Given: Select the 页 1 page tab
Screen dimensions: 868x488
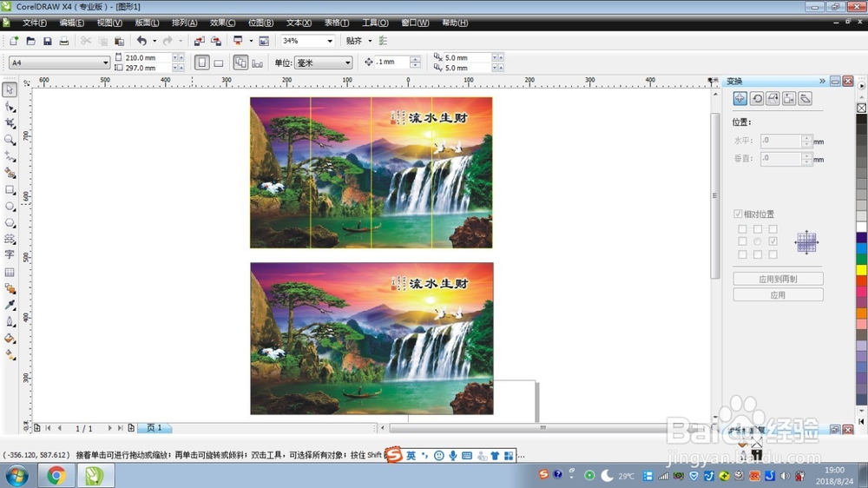Looking at the screenshot, I should [155, 427].
